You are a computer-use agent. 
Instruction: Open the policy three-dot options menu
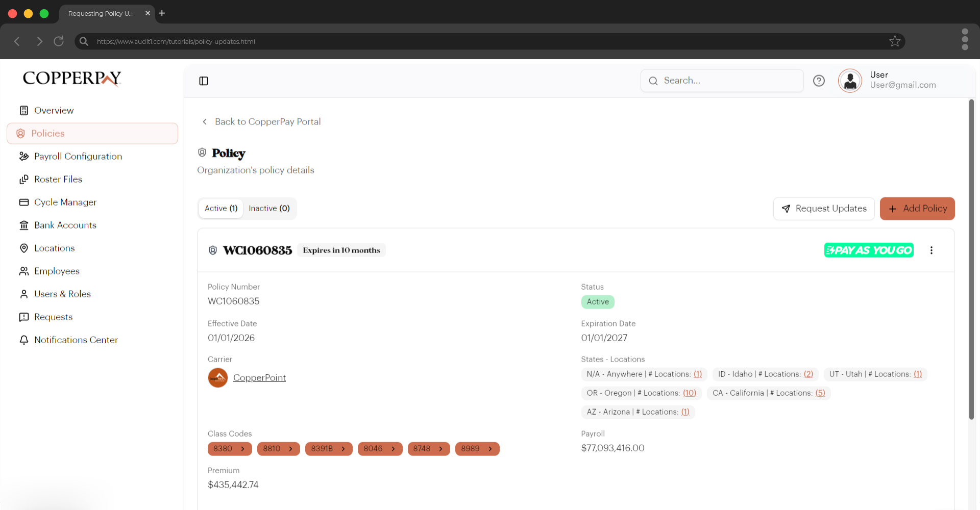(931, 250)
